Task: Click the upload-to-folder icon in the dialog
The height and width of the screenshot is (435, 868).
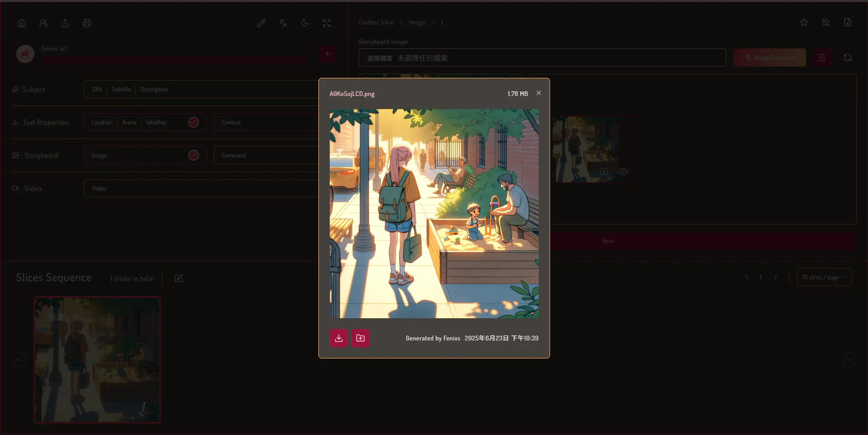Action: (x=360, y=338)
